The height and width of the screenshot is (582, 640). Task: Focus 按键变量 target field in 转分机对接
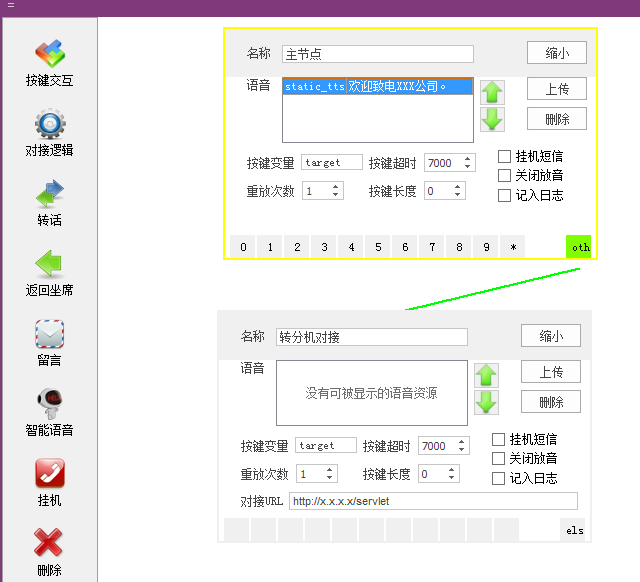click(x=326, y=446)
